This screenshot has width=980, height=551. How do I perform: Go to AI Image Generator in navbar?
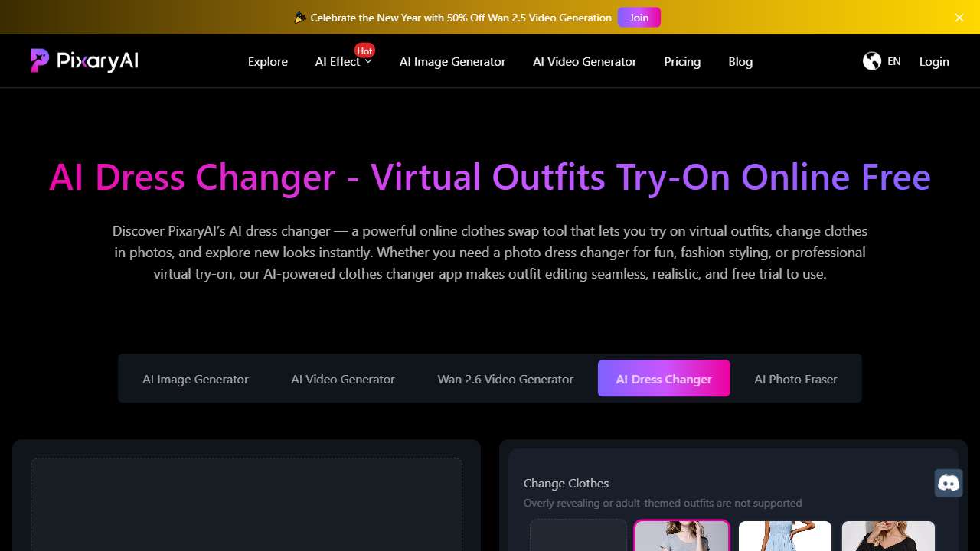point(452,62)
